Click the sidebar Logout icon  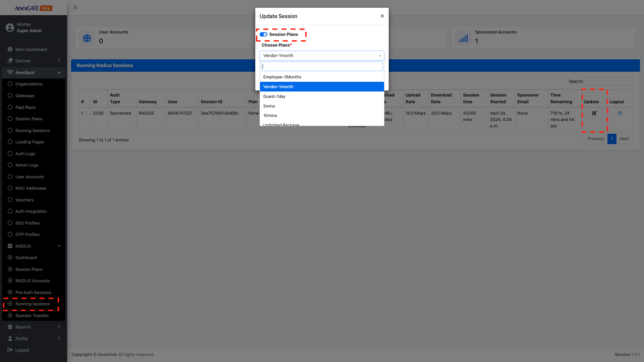click(x=10, y=350)
